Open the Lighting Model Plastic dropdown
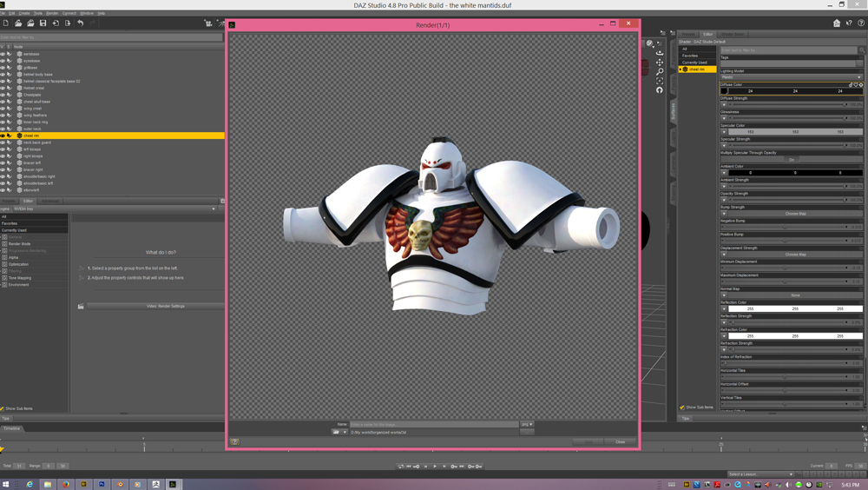Screen dimensions: 868x490 [x=791, y=77]
